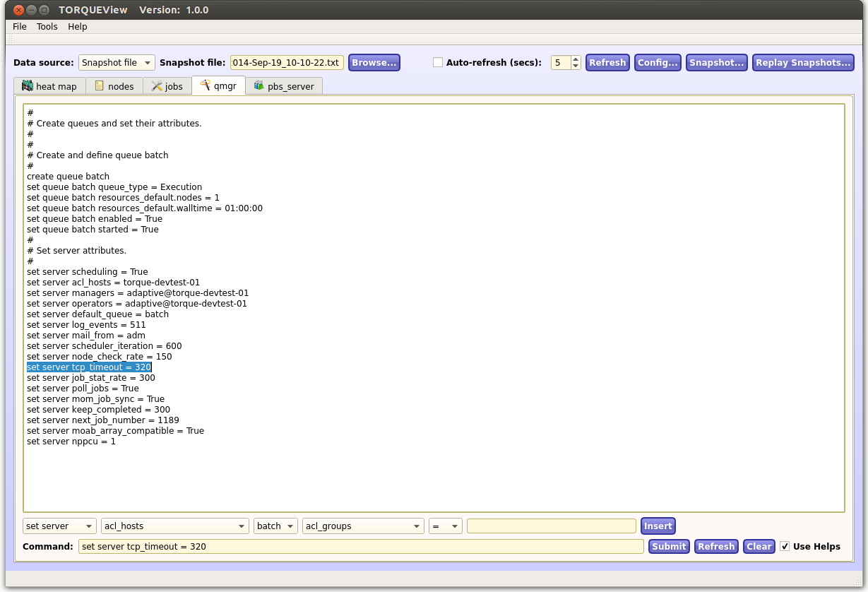The width and height of the screenshot is (868, 592).
Task: Select the highlighted 'set server tcp_timeout = 320' line
Action: [x=89, y=367]
